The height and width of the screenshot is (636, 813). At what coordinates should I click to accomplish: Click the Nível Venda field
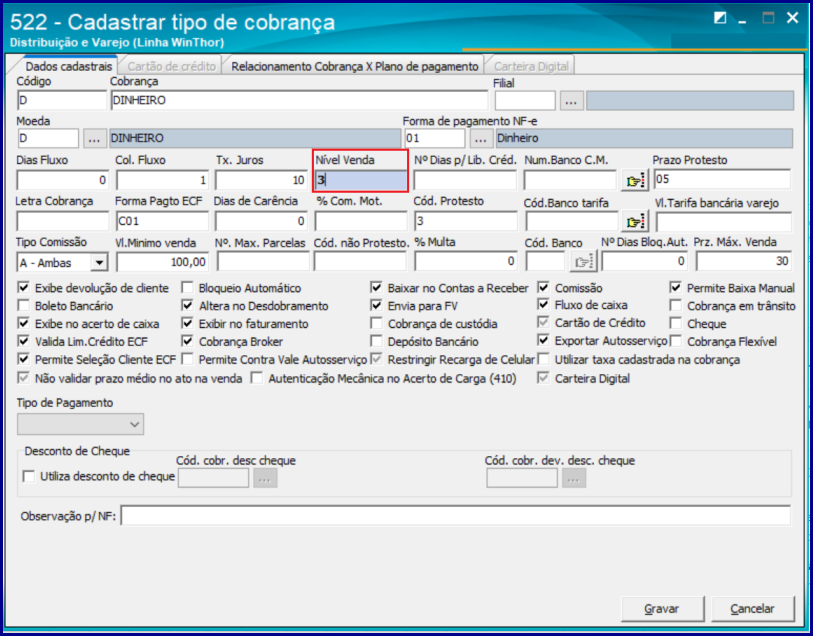(361, 180)
